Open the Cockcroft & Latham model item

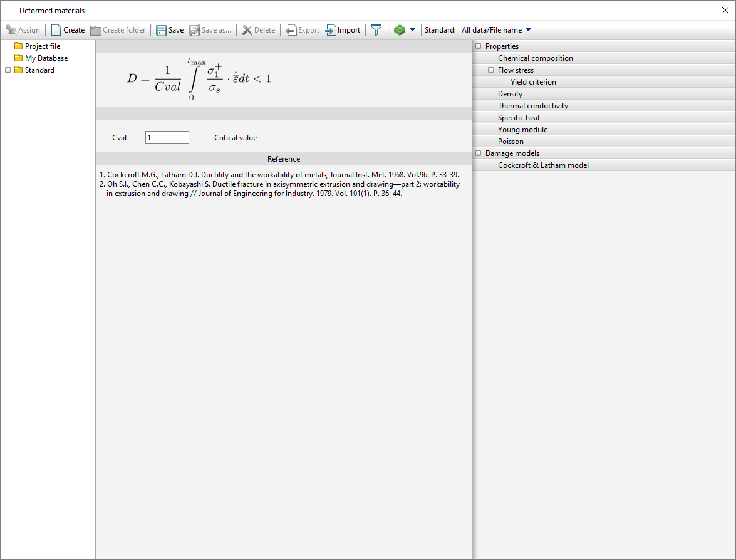[543, 165]
